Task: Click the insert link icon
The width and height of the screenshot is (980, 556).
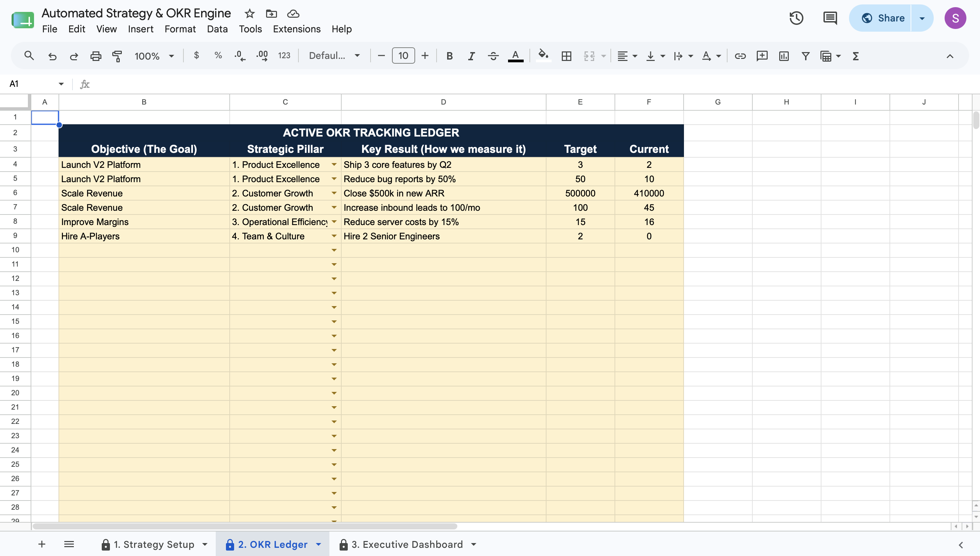Action: (740, 56)
